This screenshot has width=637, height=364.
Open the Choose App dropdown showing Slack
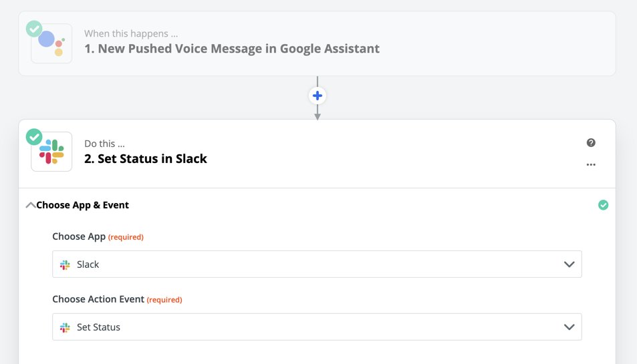317,264
